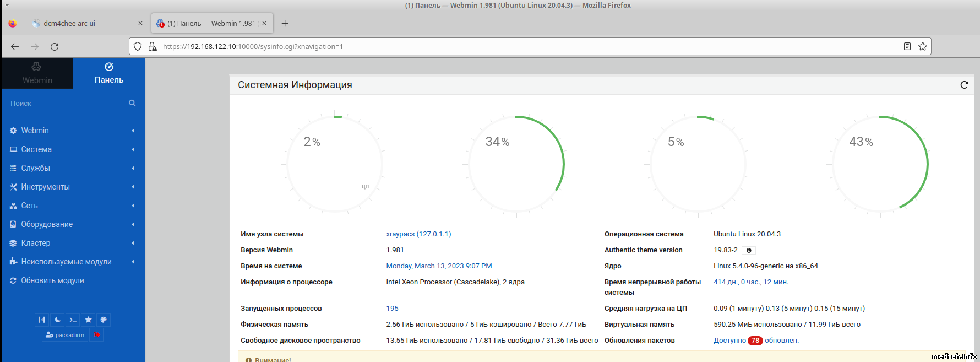
Task: Open the pacsadmin user button
Action: coord(65,335)
